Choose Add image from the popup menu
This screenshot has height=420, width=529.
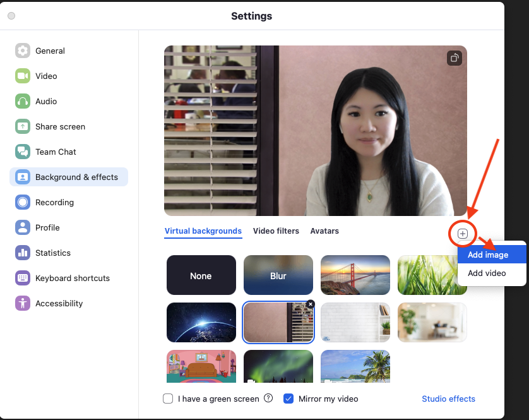(488, 255)
